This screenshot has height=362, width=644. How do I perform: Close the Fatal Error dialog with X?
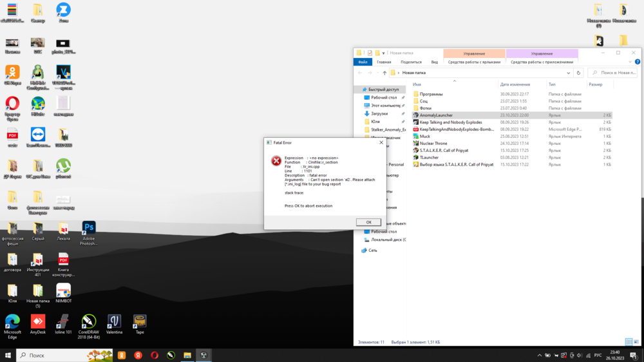coord(381,142)
